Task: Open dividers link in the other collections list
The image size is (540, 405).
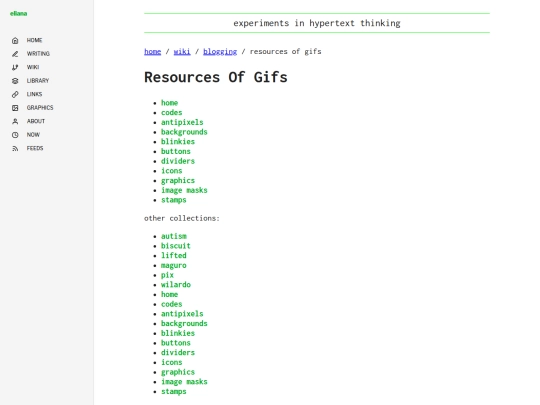Action: coord(178,353)
